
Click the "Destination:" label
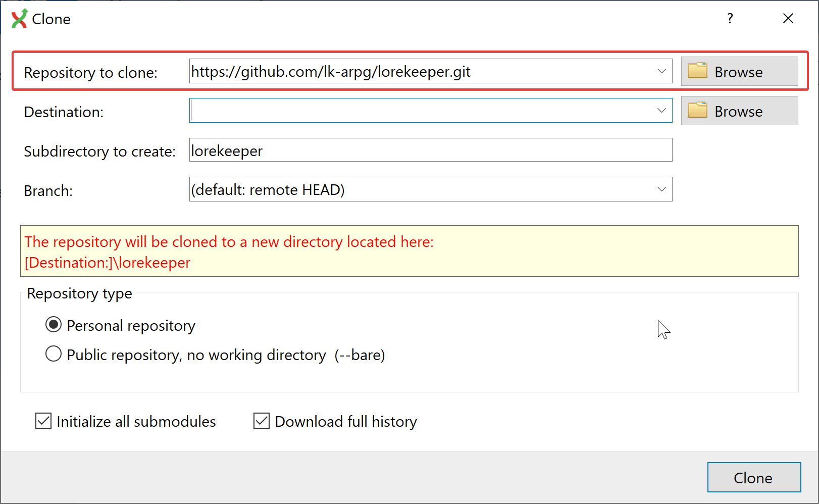click(64, 112)
